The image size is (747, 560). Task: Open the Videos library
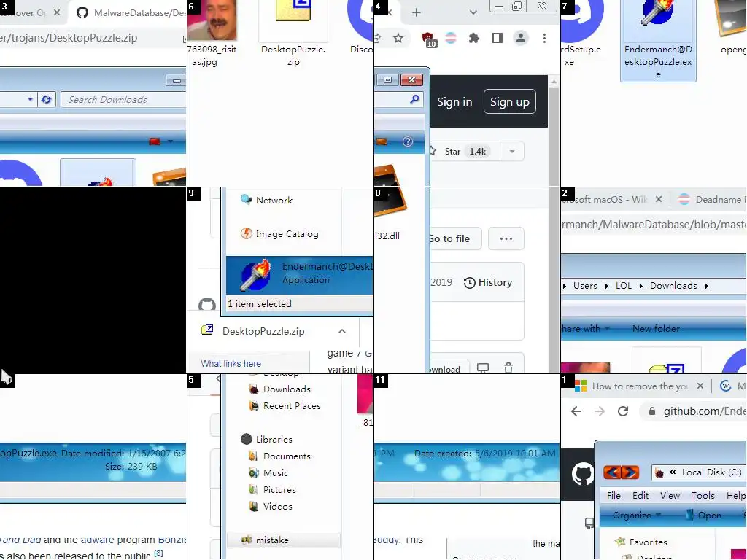coord(271,507)
